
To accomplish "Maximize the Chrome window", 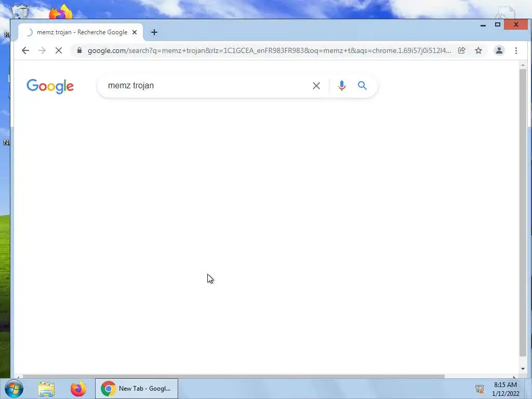I will coord(497,25).
